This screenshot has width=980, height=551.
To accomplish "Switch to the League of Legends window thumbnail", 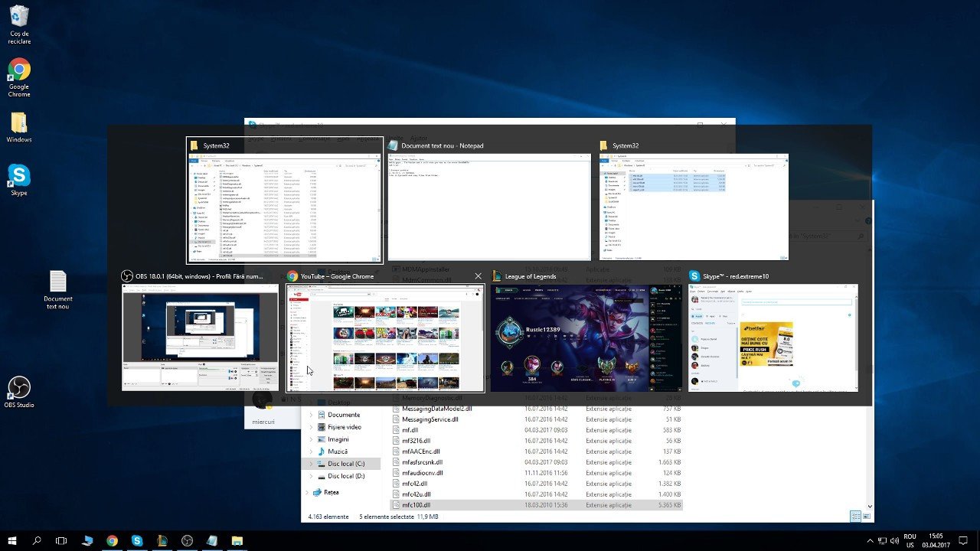I will pyautogui.click(x=586, y=338).
